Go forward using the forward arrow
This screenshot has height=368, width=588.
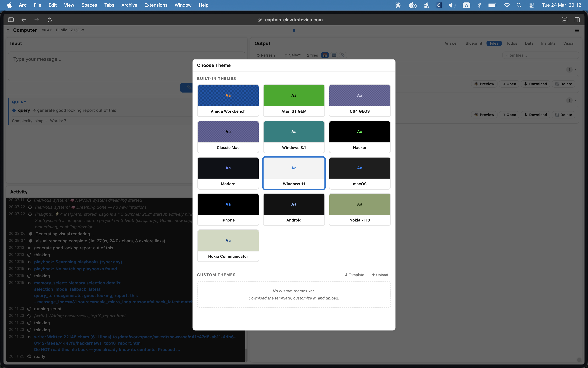(37, 20)
